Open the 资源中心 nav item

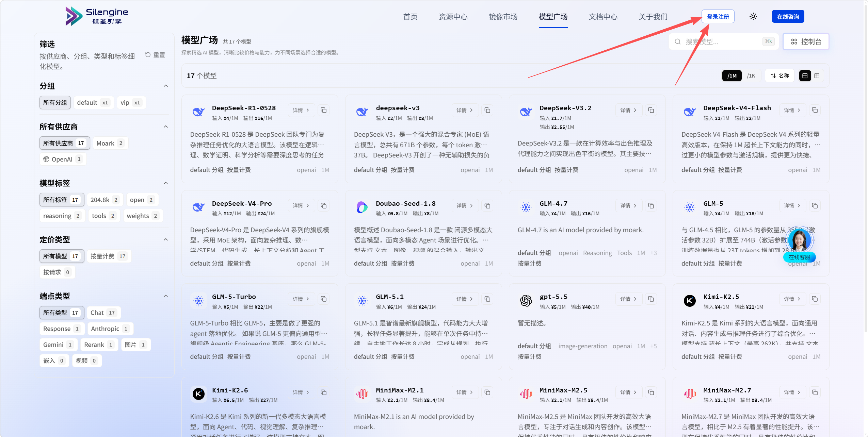pos(453,17)
